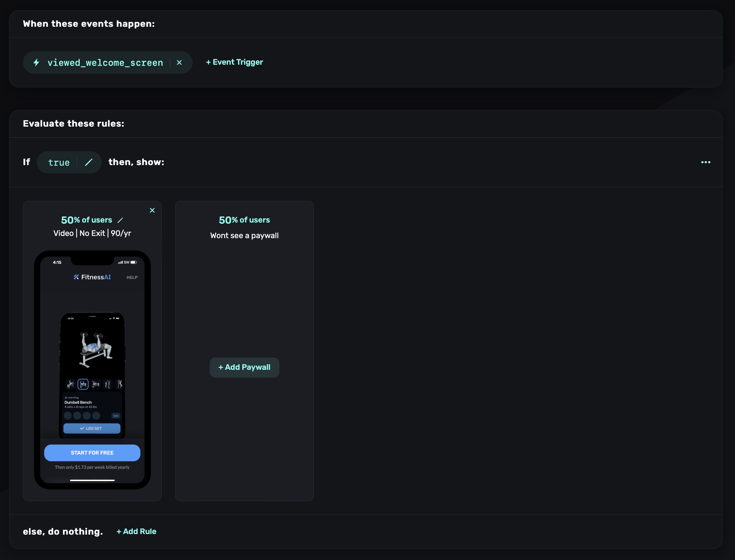
Task: Open the rule's three-dot options menu
Action: (705, 162)
